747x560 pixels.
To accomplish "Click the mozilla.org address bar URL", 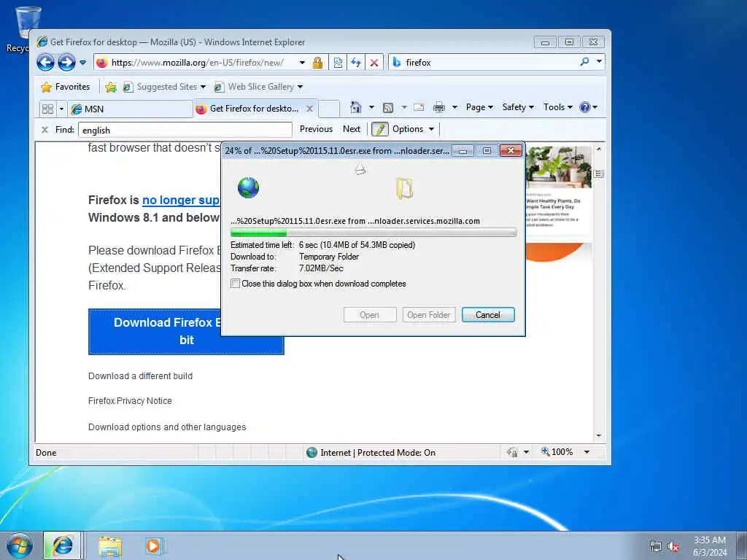I will (197, 63).
